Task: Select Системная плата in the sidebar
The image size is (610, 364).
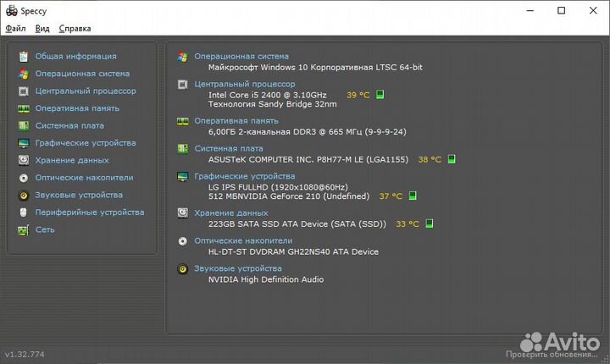Action: click(x=69, y=125)
